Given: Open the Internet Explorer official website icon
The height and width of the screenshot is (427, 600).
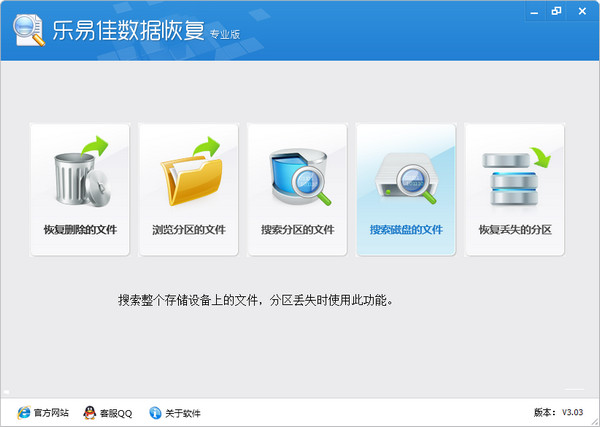Looking at the screenshot, I should click(24, 412).
